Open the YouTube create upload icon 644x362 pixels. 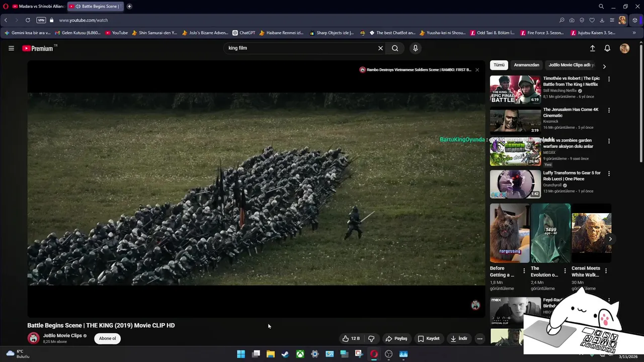tap(592, 48)
